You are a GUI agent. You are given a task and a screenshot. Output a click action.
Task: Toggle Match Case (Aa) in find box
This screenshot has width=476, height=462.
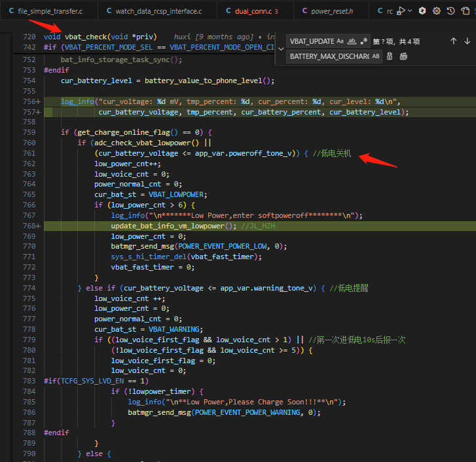click(340, 41)
